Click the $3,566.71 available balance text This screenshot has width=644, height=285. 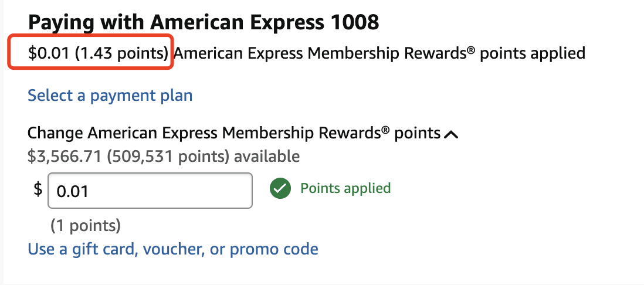(x=65, y=157)
